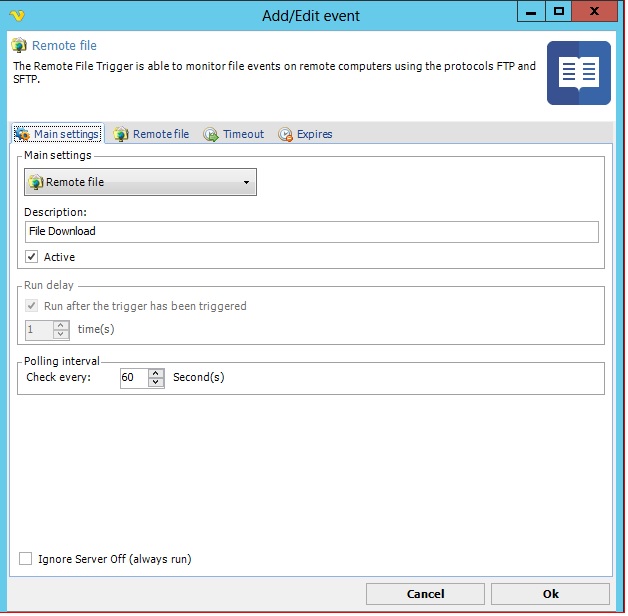Increase the Check every seconds value

pos(155,373)
